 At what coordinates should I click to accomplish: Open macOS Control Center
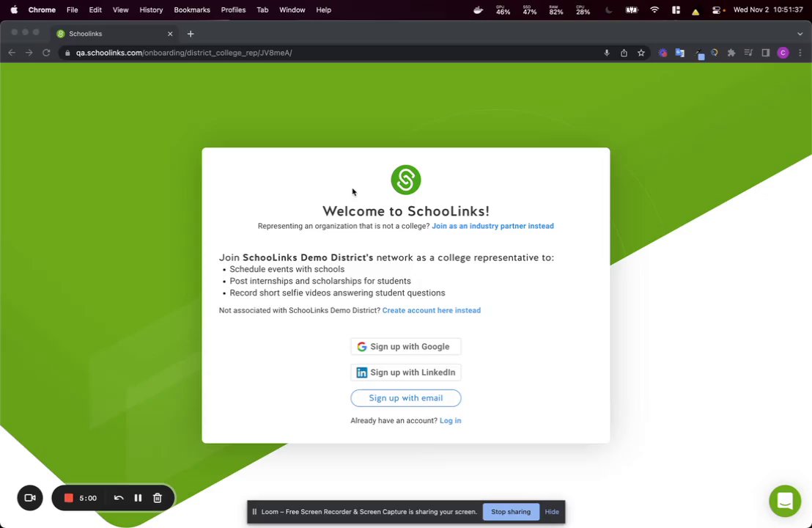(717, 10)
